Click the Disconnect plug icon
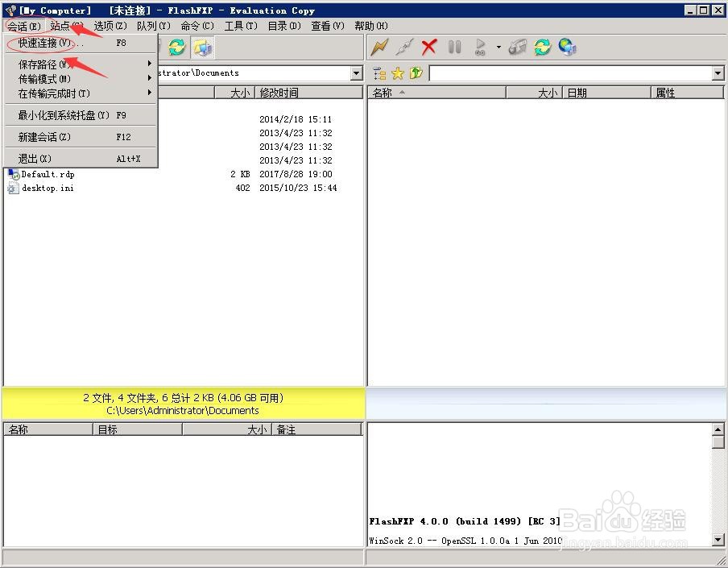 point(404,47)
